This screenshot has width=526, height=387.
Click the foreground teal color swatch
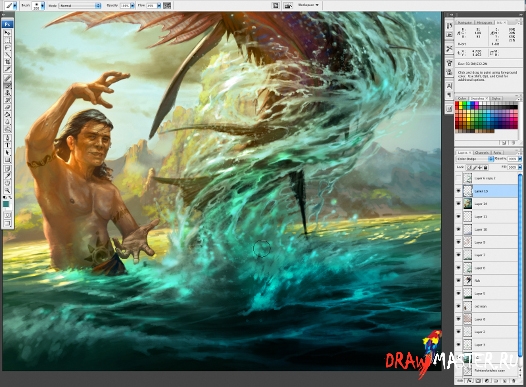pos(6,204)
